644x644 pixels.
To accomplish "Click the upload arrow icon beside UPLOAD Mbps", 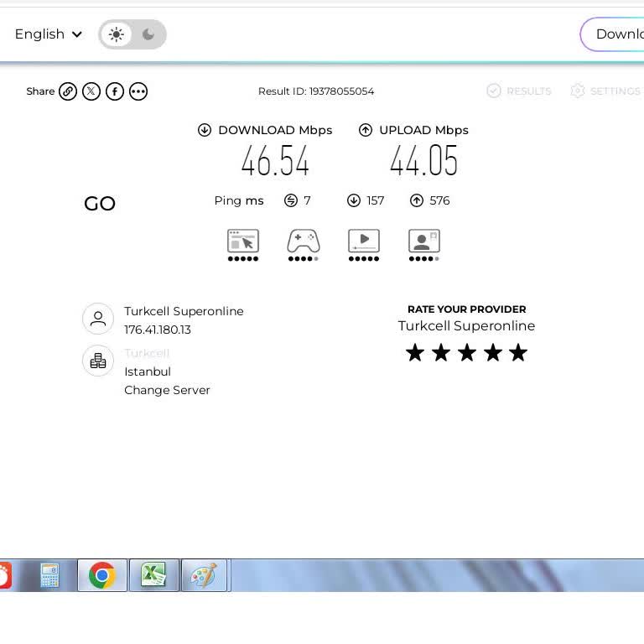I will tap(366, 130).
